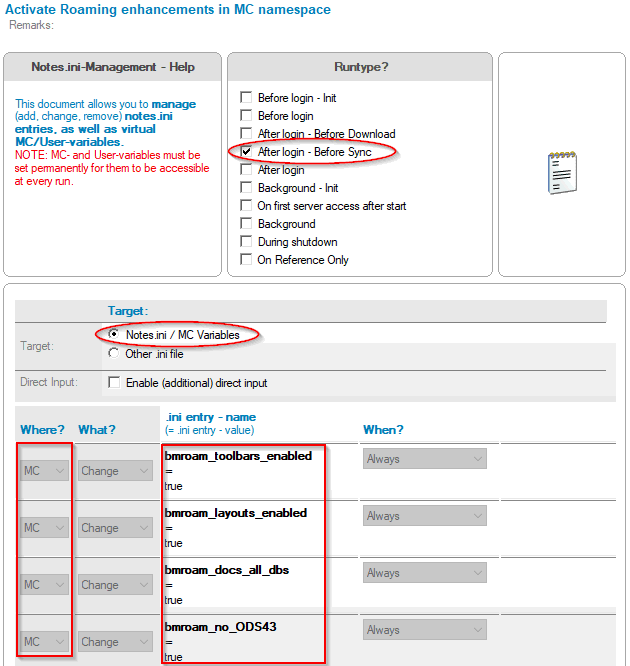This screenshot has height=666, width=630.
Task: Expand Always dropdown for bmroam_layouts_enabled
Action: [x=424, y=516]
